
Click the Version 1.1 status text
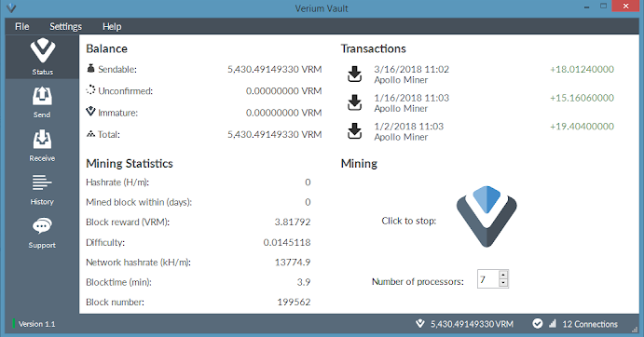point(36,324)
